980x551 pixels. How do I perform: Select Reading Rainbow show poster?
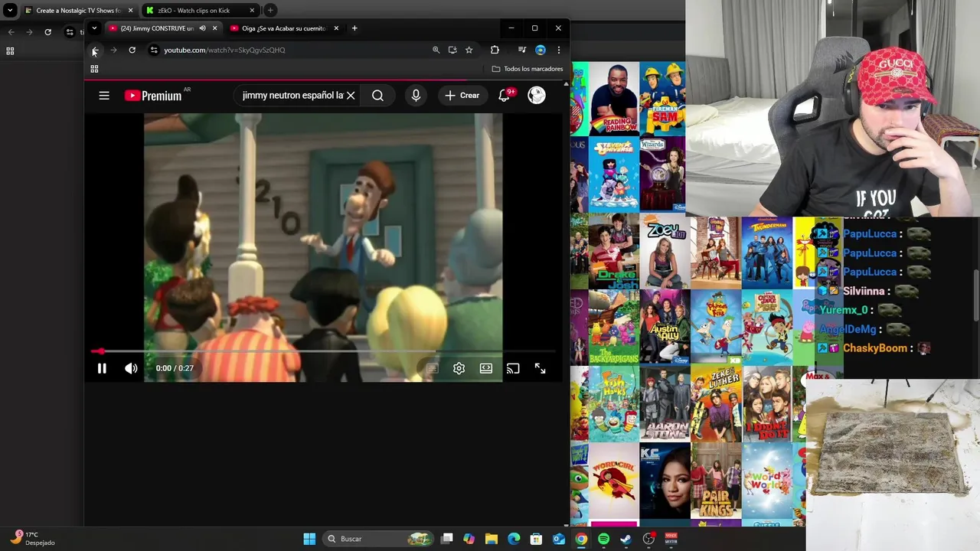(614, 99)
